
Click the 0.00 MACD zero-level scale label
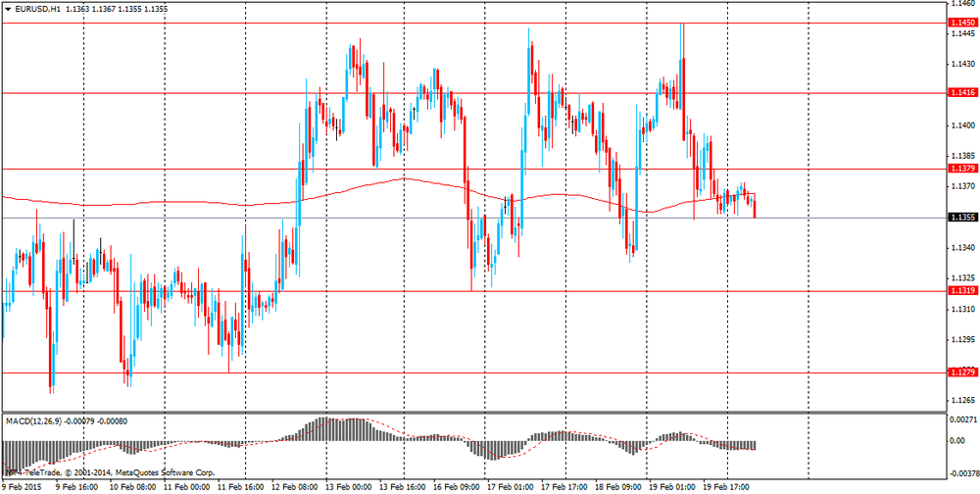[x=956, y=441]
